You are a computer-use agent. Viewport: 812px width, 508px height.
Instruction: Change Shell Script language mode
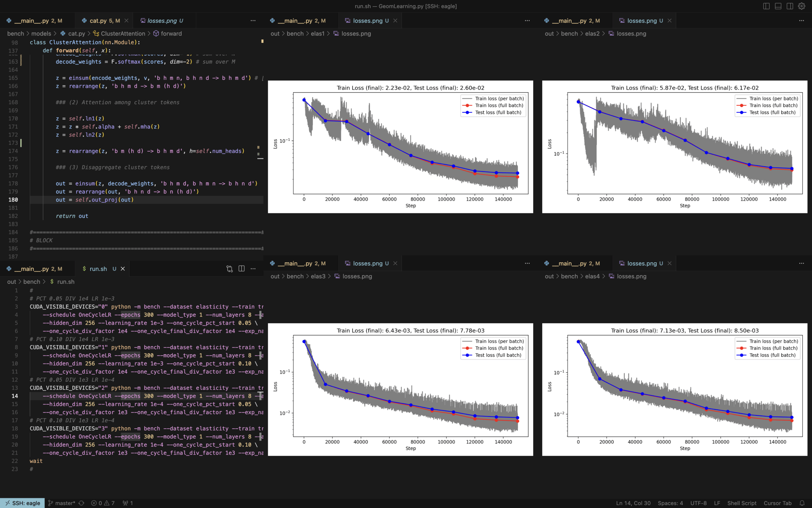pos(741,503)
